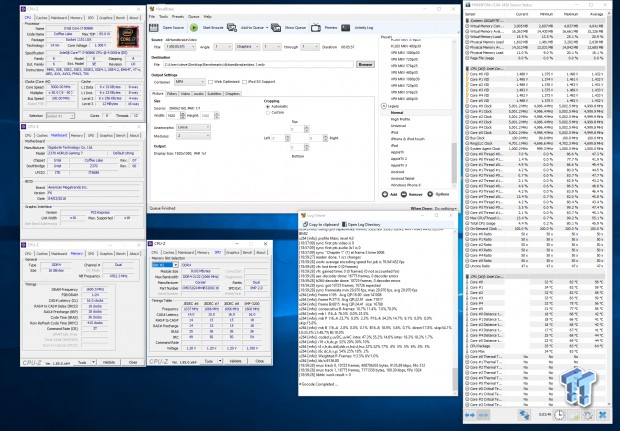The height and width of the screenshot is (431, 620).
Task: Click HWiNFO blue X close sensors icon
Action: pyautogui.click(x=603, y=415)
